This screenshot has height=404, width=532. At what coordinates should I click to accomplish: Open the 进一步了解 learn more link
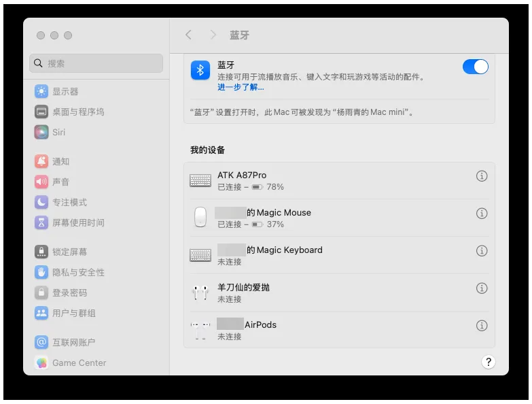pyautogui.click(x=241, y=88)
